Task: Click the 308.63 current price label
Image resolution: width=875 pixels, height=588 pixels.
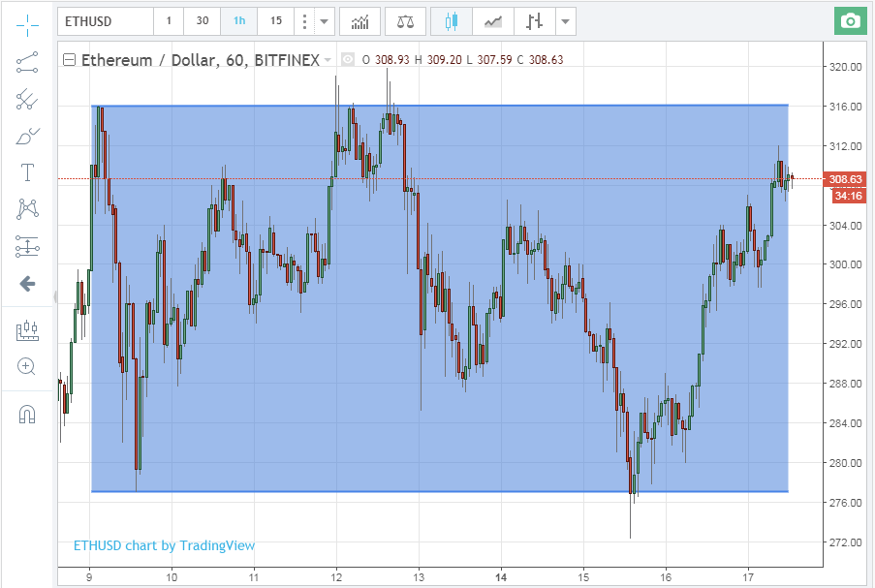Action: tap(845, 179)
